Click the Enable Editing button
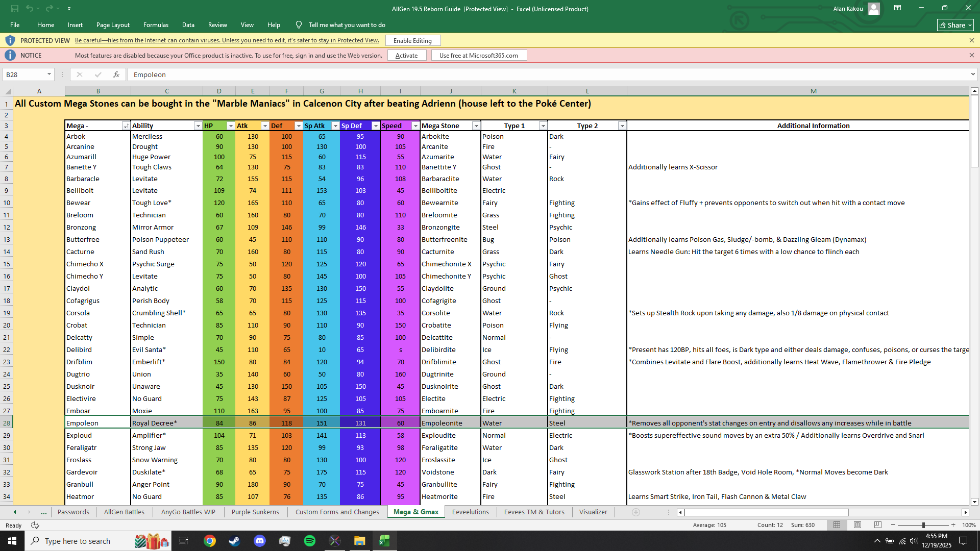The height and width of the screenshot is (551, 980). [x=412, y=41]
